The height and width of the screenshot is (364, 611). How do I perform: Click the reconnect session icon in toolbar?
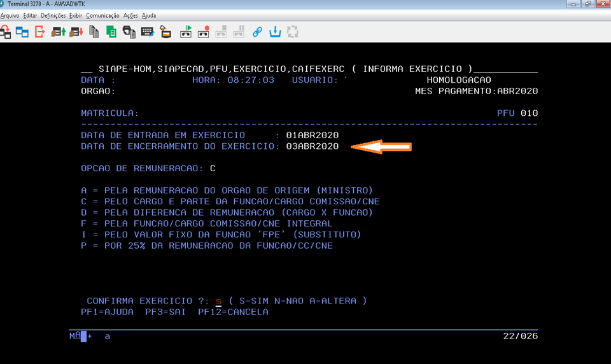pyautogui.click(x=5, y=32)
